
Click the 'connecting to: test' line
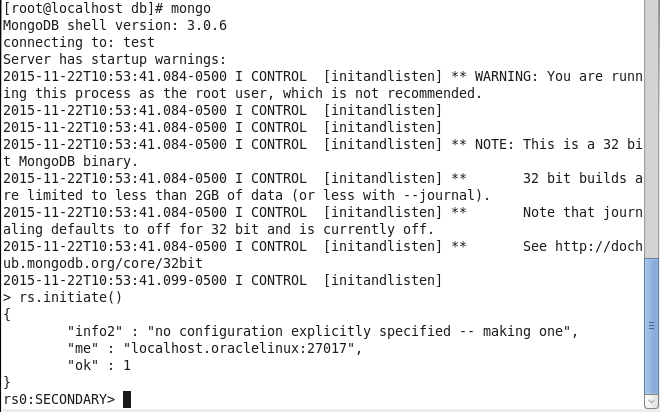tap(79, 43)
